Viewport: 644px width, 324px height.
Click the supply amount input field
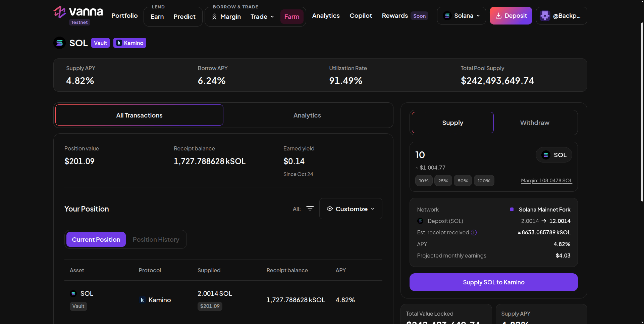point(473,155)
